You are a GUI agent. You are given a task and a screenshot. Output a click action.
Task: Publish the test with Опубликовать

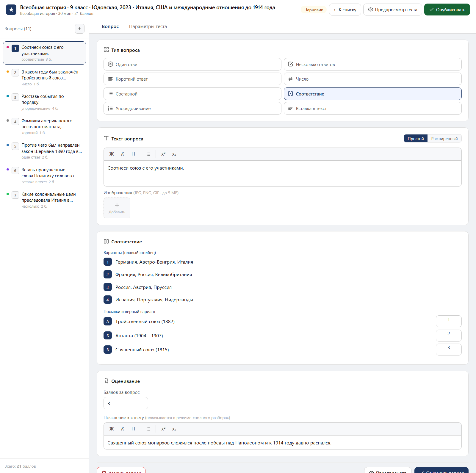447,10
